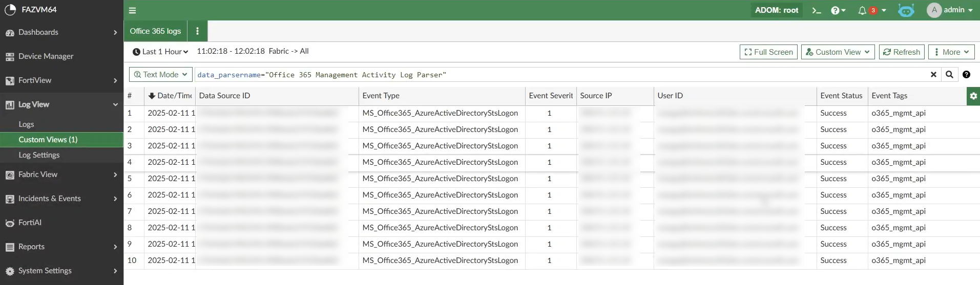
Task: Click the User ID column header
Action: click(x=735, y=96)
